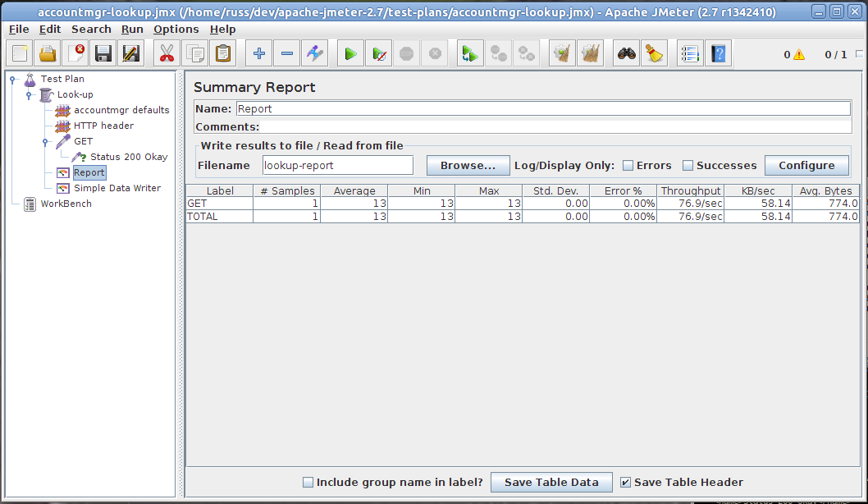Click the grayed Stop test icon

click(x=407, y=53)
